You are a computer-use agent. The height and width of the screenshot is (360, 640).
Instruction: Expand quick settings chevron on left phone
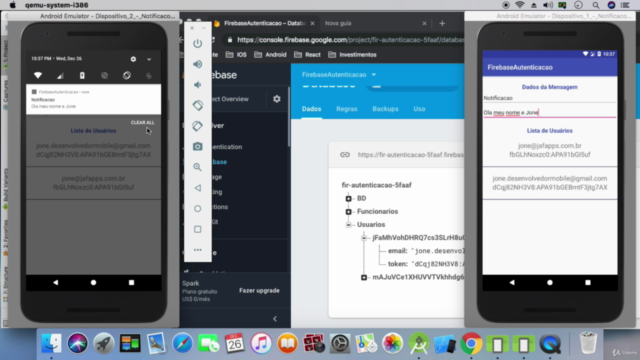coord(149,59)
